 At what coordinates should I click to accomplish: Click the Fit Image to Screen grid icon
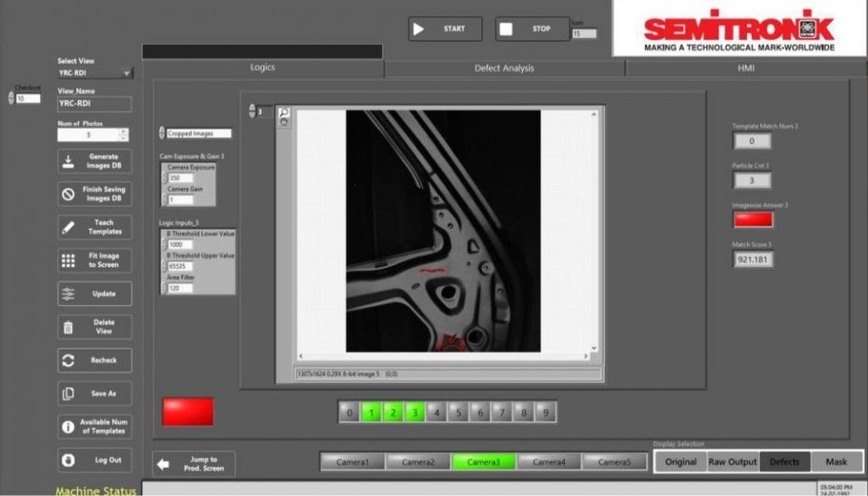[69, 260]
